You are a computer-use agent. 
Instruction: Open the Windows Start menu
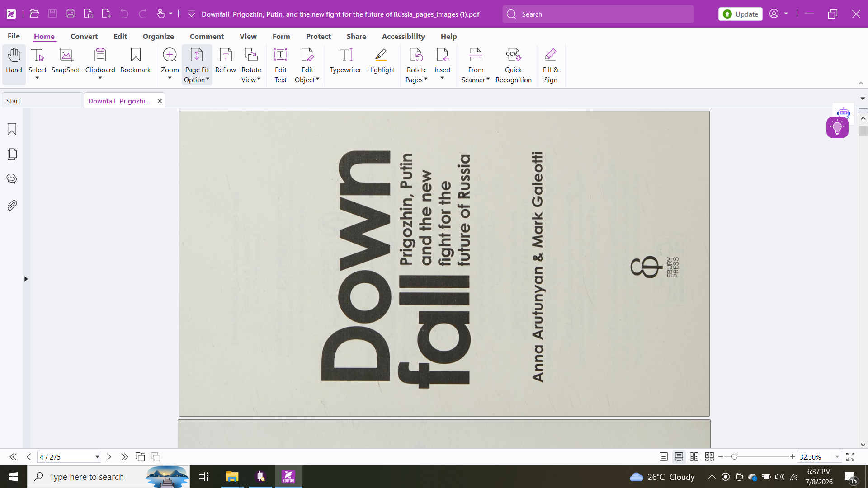14,477
